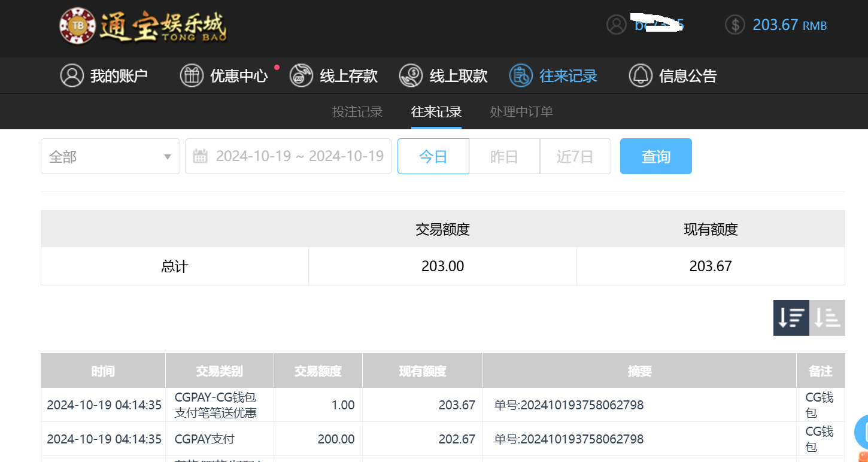Screen dimensions: 868x462
Task: Open the user profile avatar icon
Action: [x=616, y=25]
